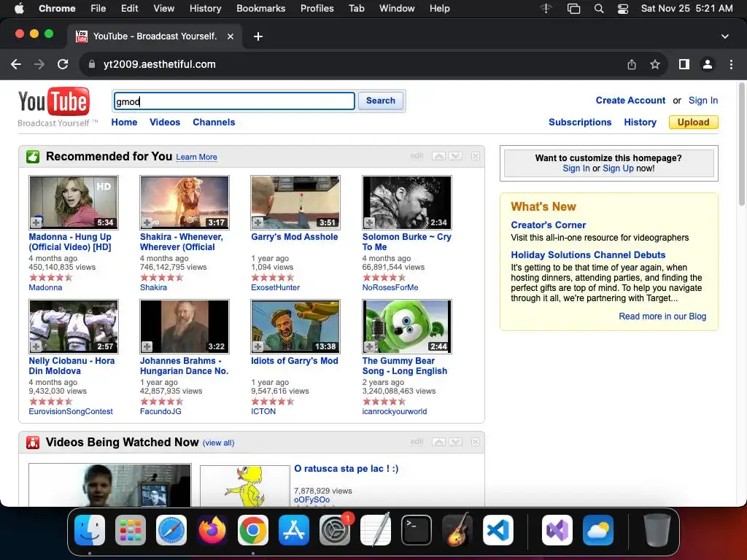
Task: Click Learn More next to Recommended
Action: [196, 157]
